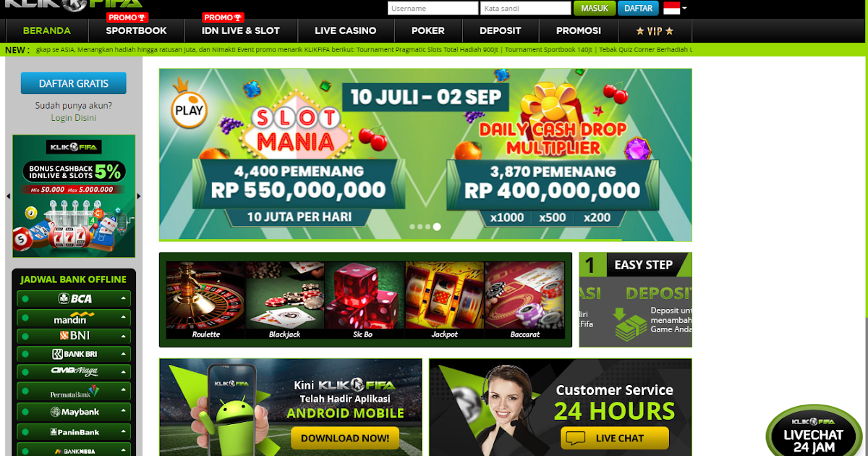Click the Daftar Gratis button
Screen dimensions: 868x456
point(73,83)
